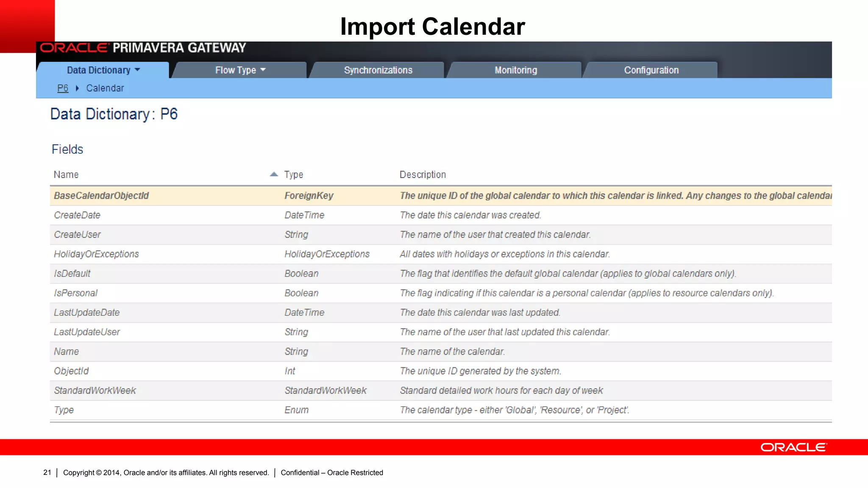The width and height of the screenshot is (868, 488).
Task: Open the Configuration tab
Action: pyautogui.click(x=651, y=70)
